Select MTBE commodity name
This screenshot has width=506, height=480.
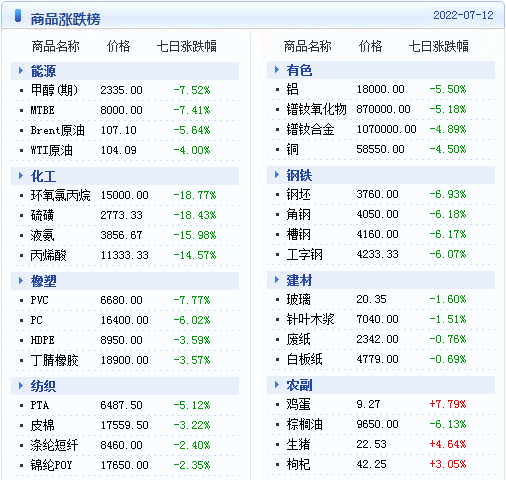click(42, 110)
